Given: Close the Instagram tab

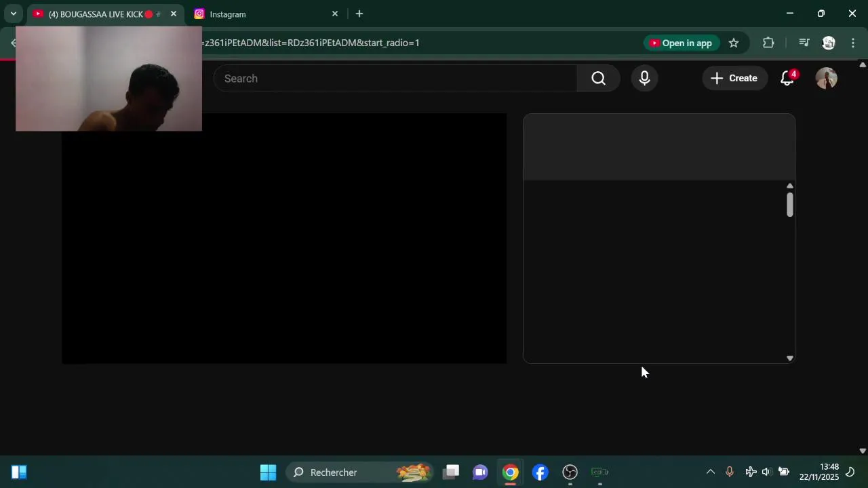Looking at the screenshot, I should coord(335,14).
